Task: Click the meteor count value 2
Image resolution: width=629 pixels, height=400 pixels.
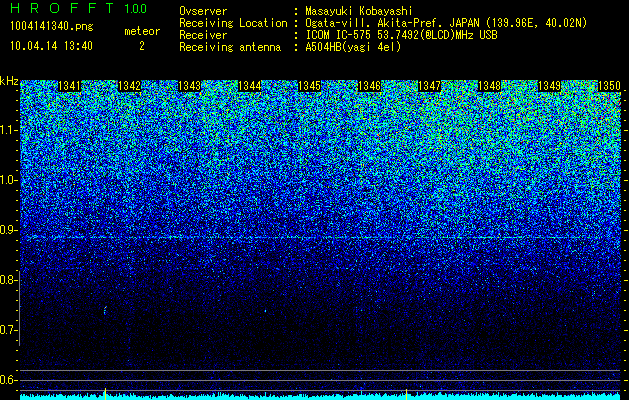Action: 142,46
